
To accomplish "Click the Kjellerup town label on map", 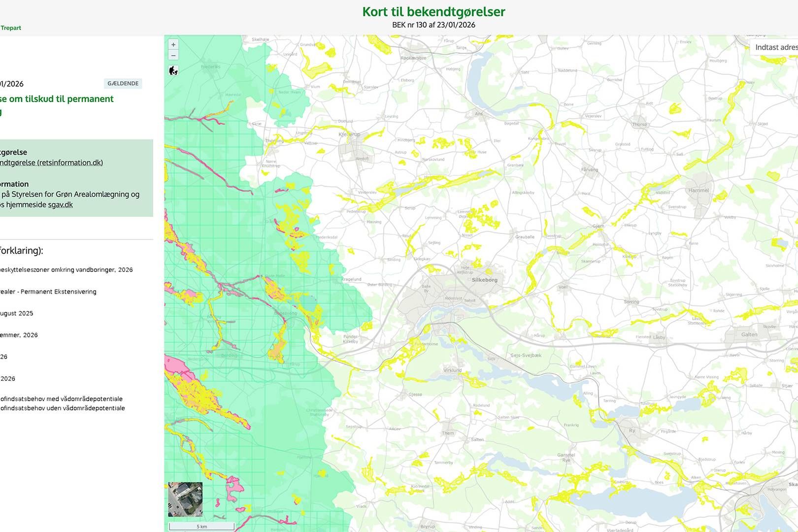I will click(349, 134).
